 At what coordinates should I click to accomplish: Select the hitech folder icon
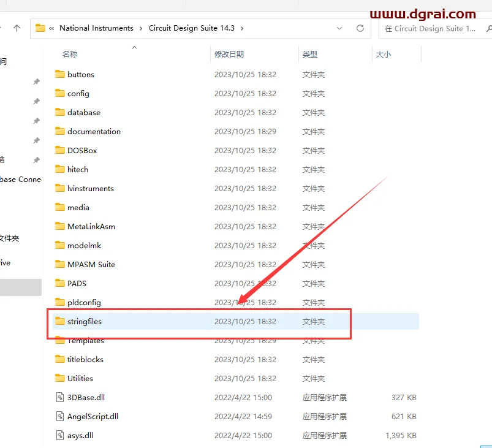click(x=59, y=169)
